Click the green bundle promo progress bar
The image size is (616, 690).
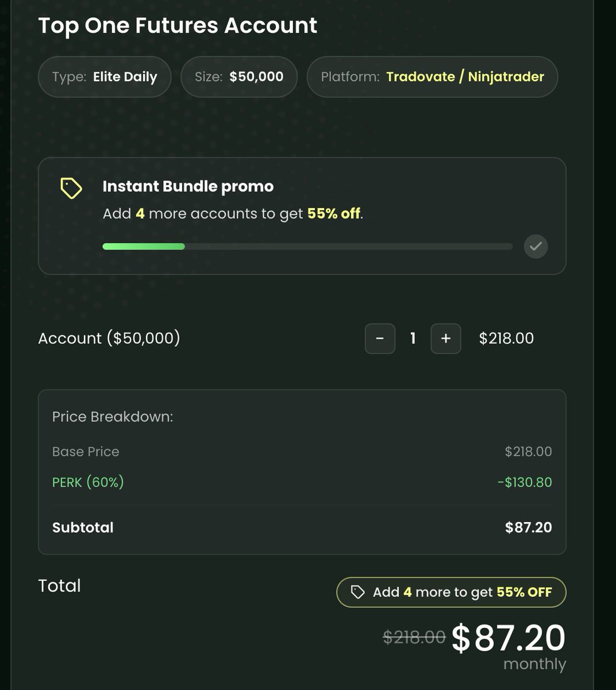[x=307, y=247]
